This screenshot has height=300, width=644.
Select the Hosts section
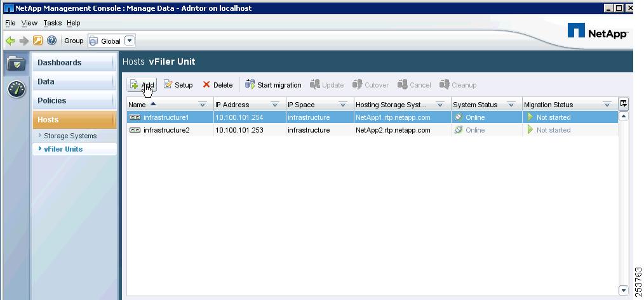[x=74, y=119]
